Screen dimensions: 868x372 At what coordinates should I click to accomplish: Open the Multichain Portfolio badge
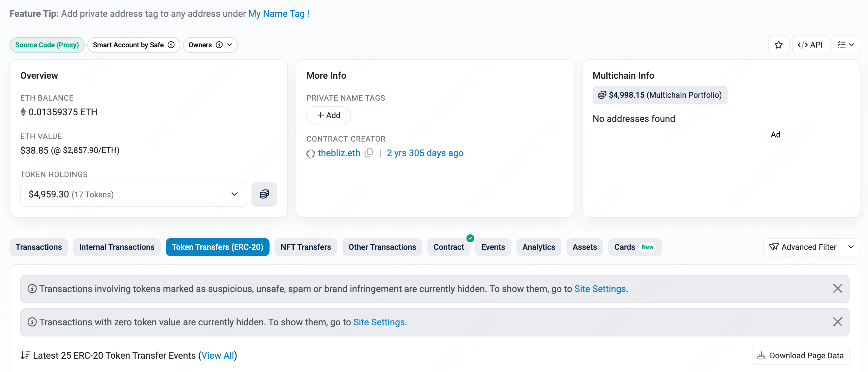(659, 95)
